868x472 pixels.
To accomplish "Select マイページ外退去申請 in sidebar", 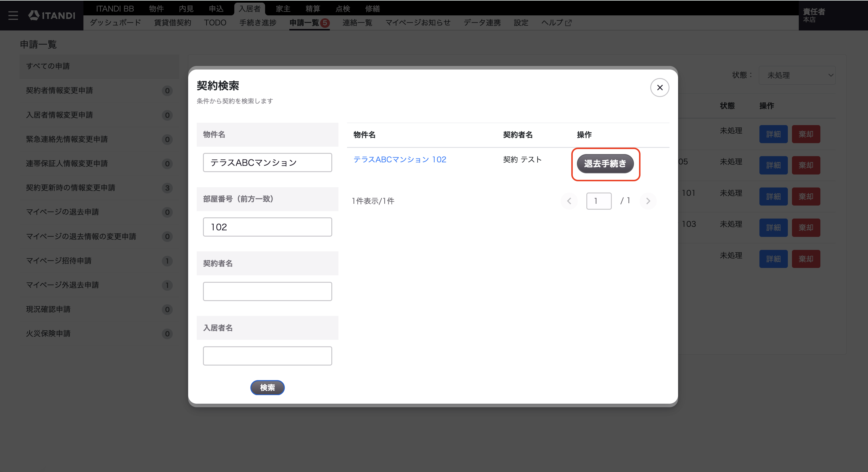I will click(99, 285).
